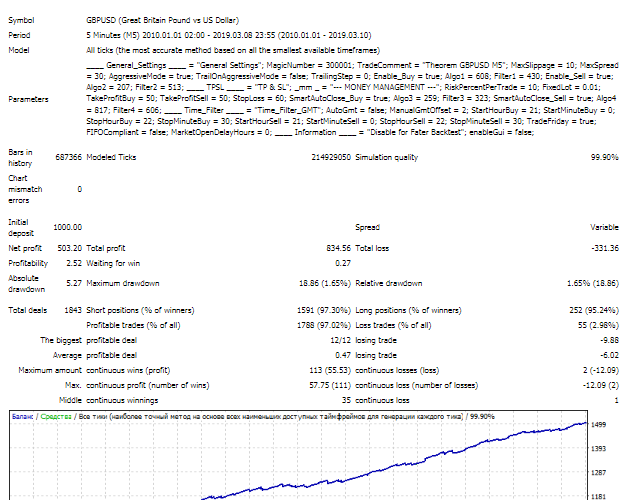Screen dimensions: 625x500
Task: Click the Symbol label
Action: tap(21, 20)
